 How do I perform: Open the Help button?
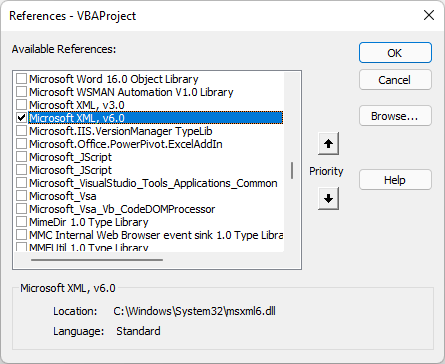coord(395,180)
